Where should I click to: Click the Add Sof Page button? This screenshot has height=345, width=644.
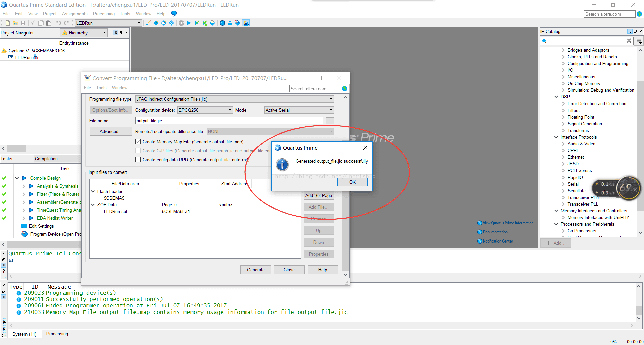[x=319, y=195]
